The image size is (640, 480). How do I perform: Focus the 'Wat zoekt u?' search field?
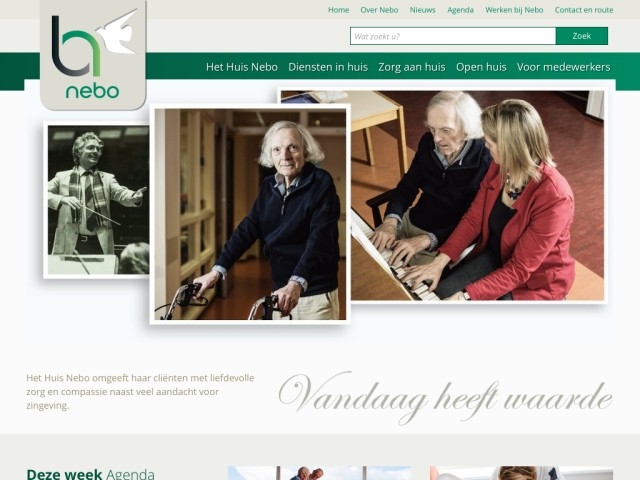(453, 36)
